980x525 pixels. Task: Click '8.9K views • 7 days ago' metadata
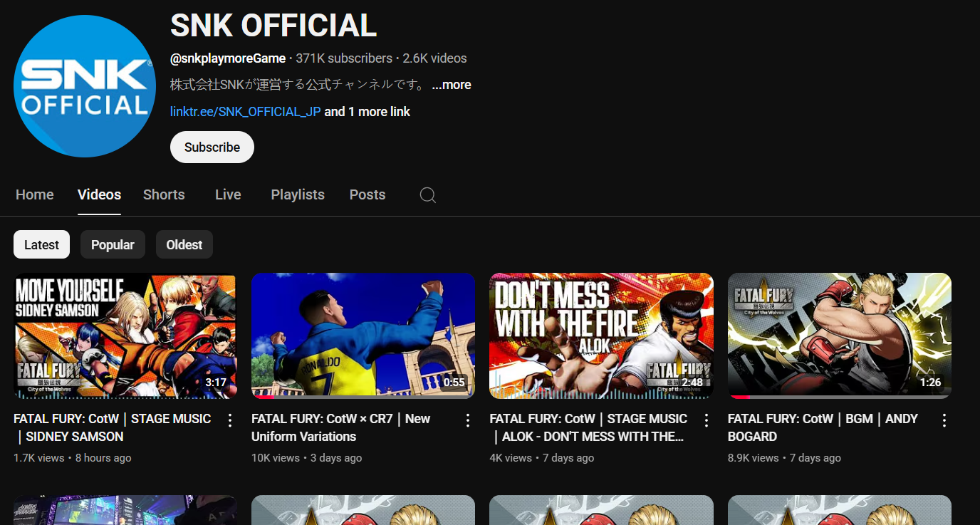click(784, 458)
